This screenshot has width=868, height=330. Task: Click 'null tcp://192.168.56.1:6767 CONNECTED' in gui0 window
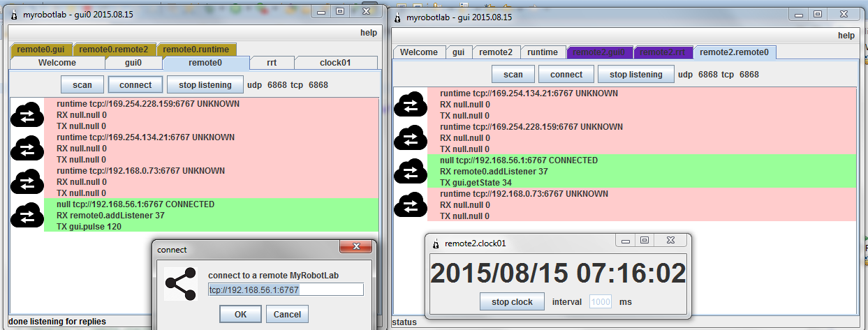tap(135, 204)
